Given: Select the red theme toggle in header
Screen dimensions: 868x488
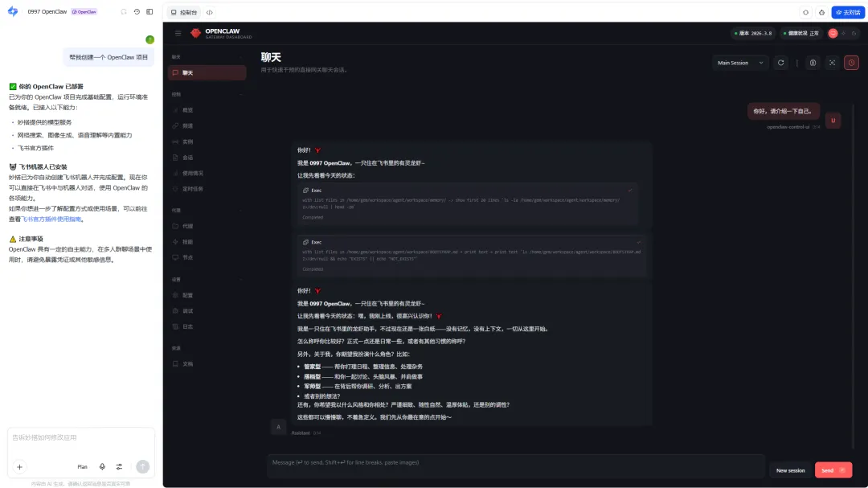Looking at the screenshot, I should [x=833, y=33].
